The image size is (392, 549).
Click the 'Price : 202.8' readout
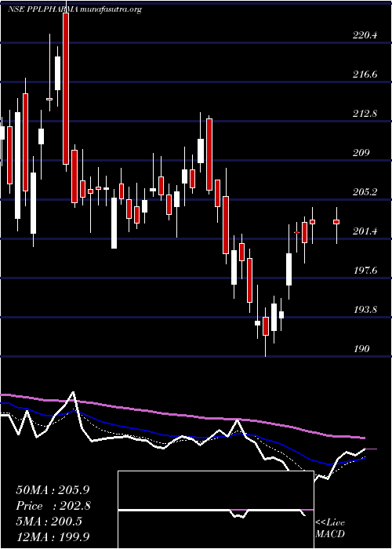click(x=53, y=506)
